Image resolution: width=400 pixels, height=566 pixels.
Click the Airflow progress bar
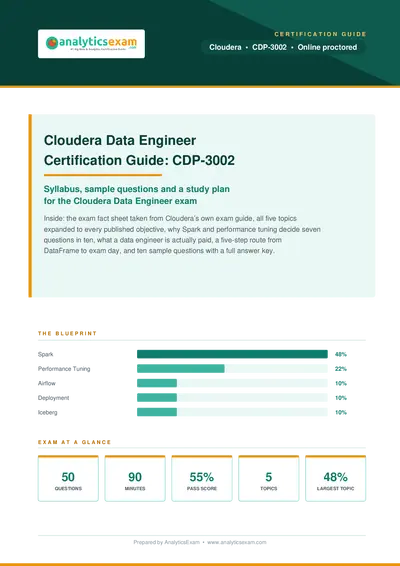click(x=232, y=383)
